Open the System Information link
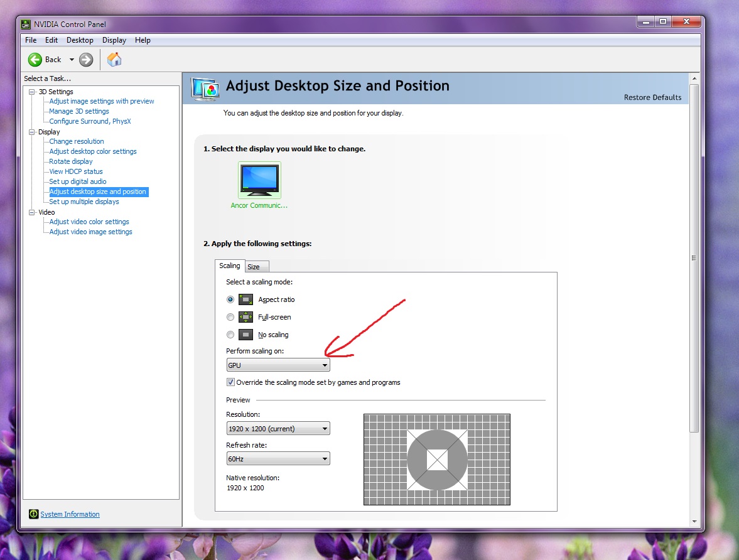 (x=70, y=514)
